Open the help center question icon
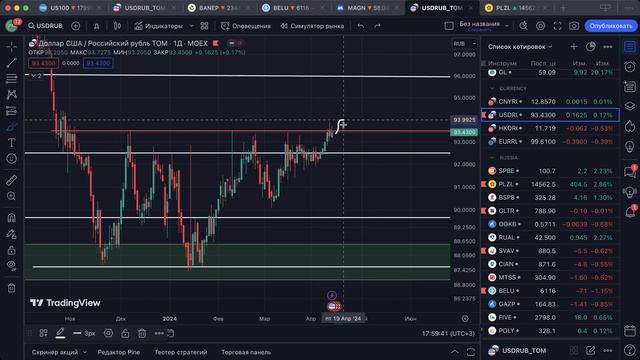Image resolution: width=640 pixels, height=360 pixels. (x=630, y=350)
